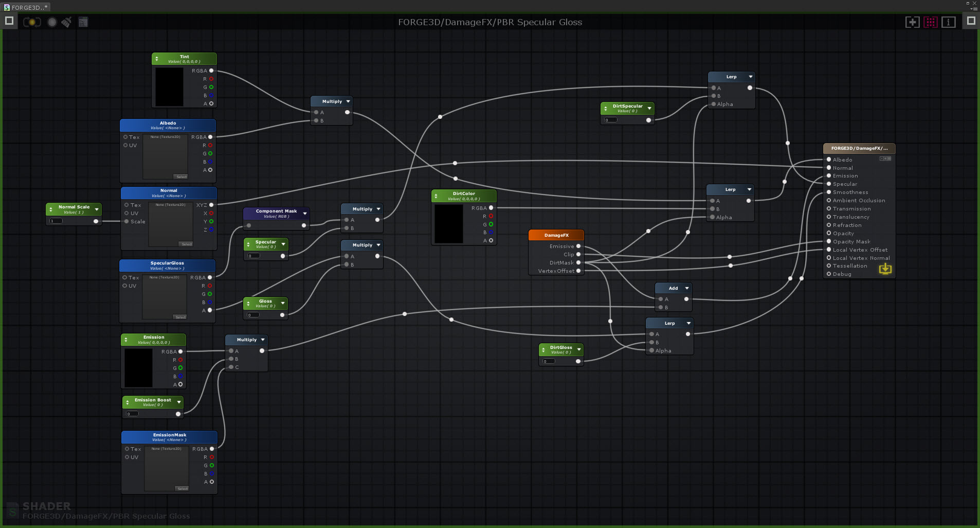Open dropdown on Multiply node with C input
This screenshot has height=528, width=980.
click(x=263, y=340)
